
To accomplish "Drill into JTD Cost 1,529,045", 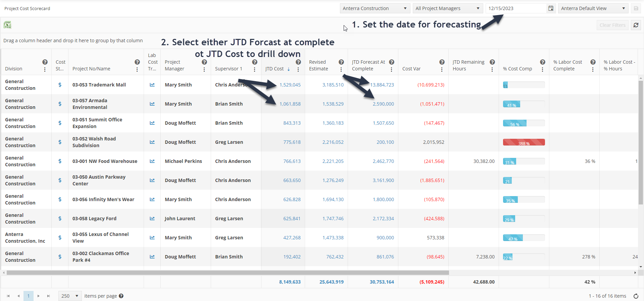I will click(x=290, y=85).
